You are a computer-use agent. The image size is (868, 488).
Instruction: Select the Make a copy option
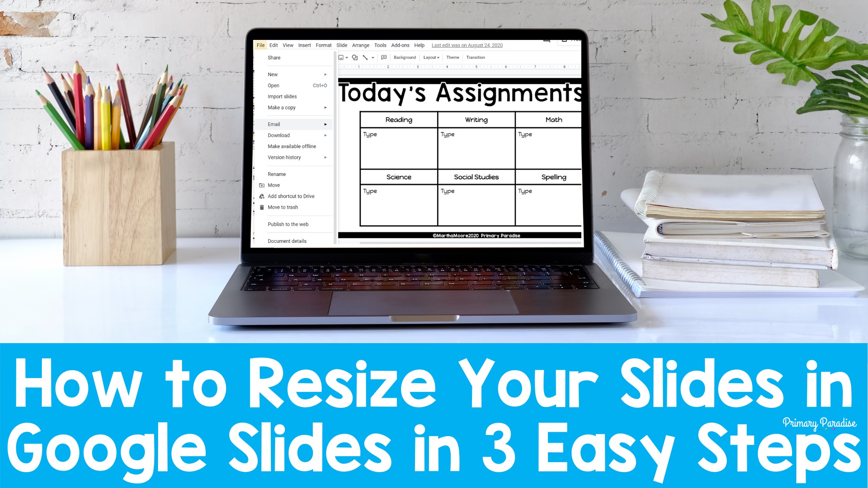click(281, 107)
